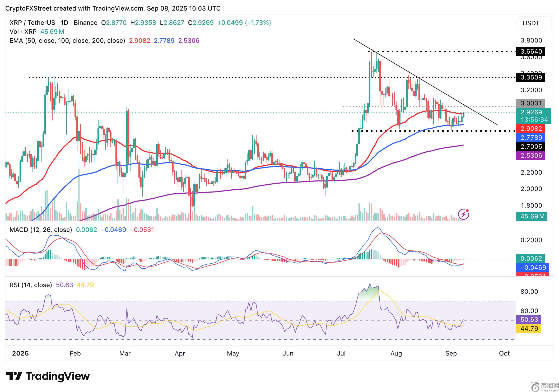Select the EMA indicator legend text

click(67, 41)
